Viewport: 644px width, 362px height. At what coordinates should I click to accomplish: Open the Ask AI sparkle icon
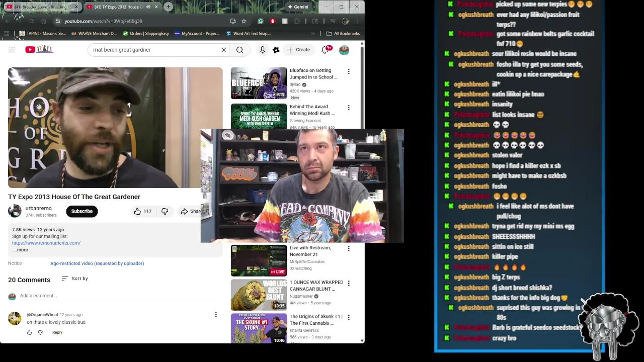click(276, 50)
